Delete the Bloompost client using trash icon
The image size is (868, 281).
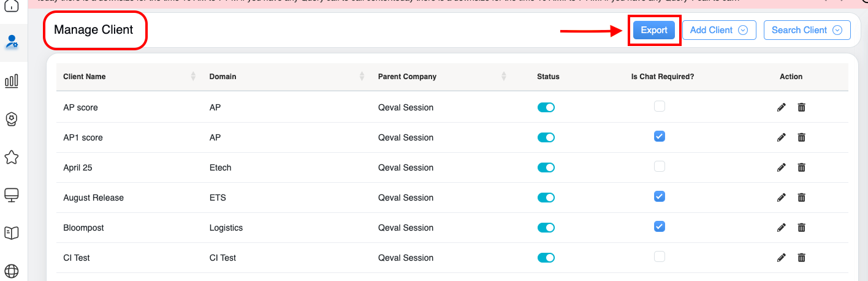click(801, 228)
